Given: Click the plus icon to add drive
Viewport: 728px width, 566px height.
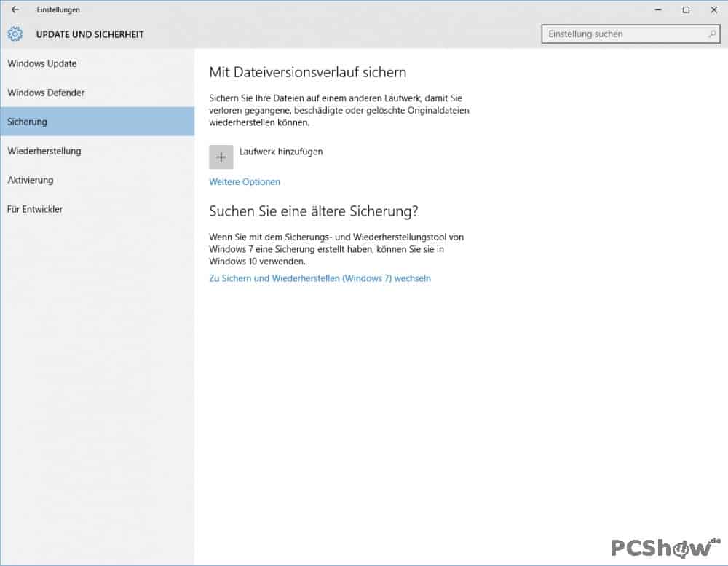Looking at the screenshot, I should point(221,157).
